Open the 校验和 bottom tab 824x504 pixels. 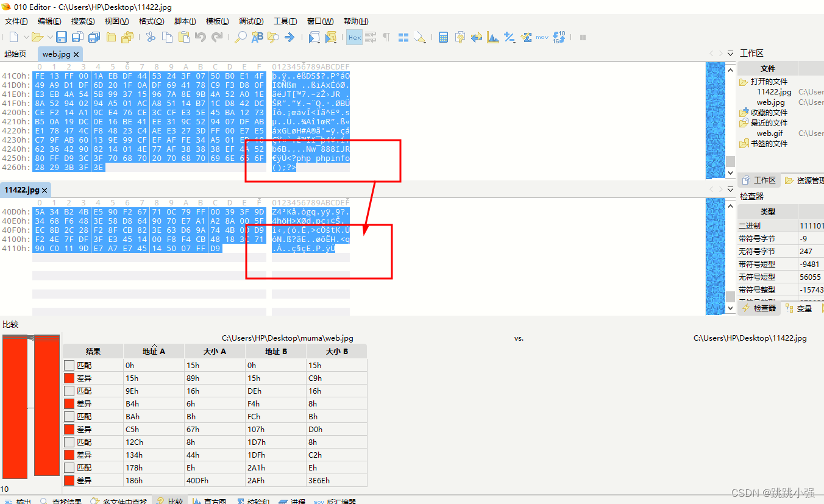pyautogui.click(x=252, y=502)
